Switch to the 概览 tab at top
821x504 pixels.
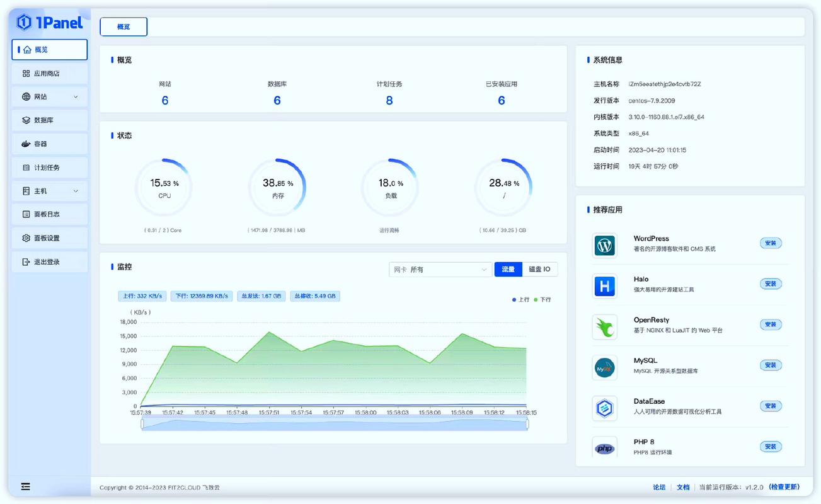(123, 26)
